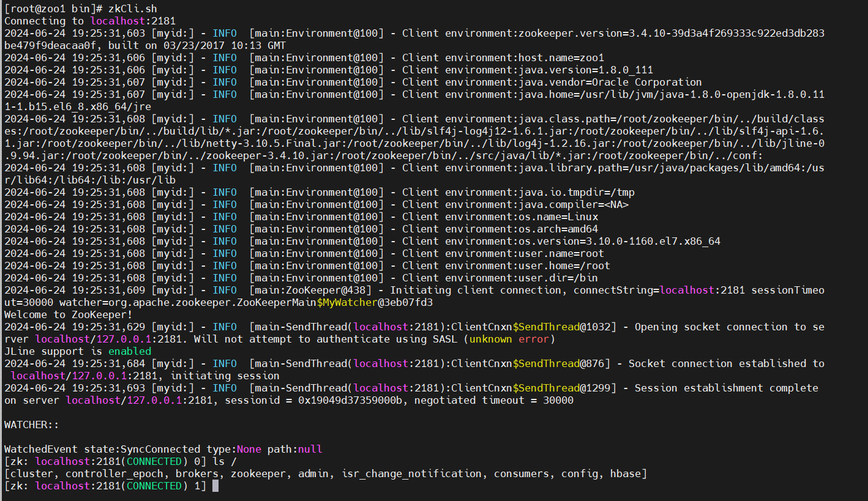This screenshot has height=501, width=868.
Task: Click the "os.version=3.10.0-1160.el7.x86_64" entry
Action: 619,241
